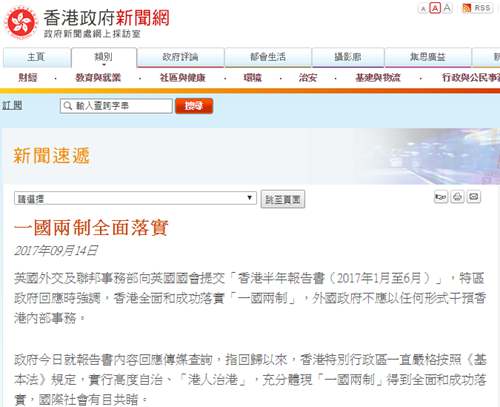Expand the 類別 category tab arrow
Image resolution: width=500 pixels, height=407 pixels.
click(x=104, y=65)
